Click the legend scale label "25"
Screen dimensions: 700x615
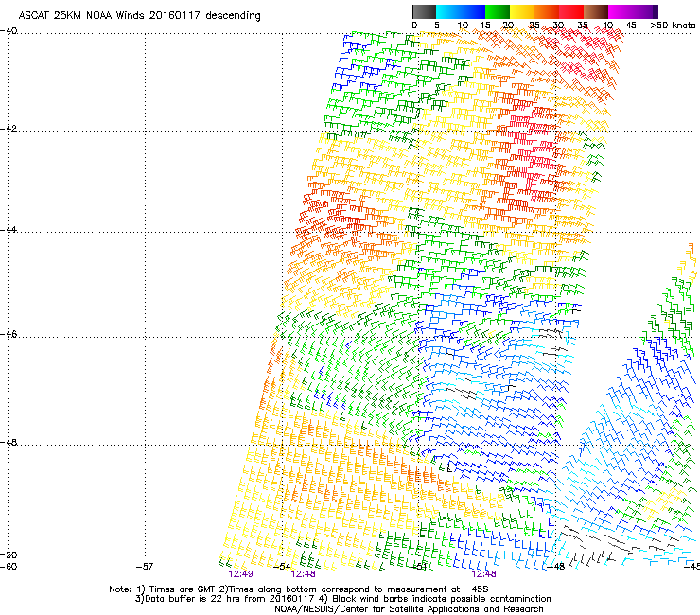click(x=534, y=26)
